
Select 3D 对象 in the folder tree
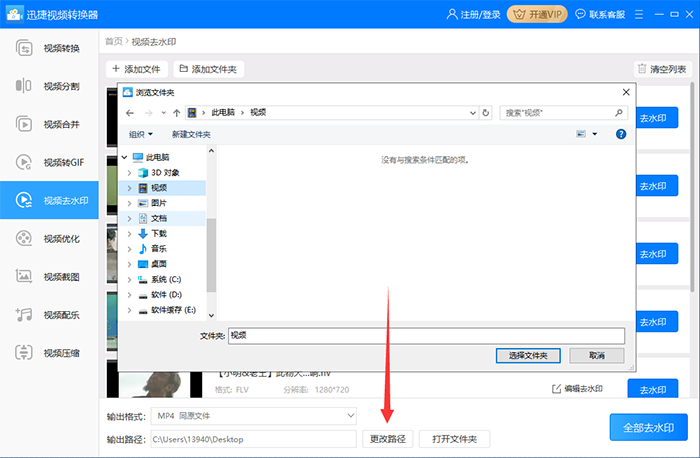165,172
